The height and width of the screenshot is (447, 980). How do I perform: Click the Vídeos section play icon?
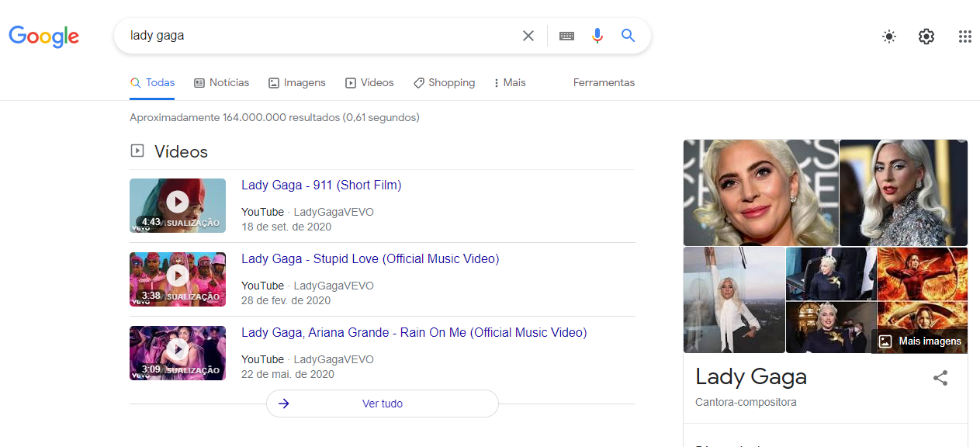(x=137, y=151)
